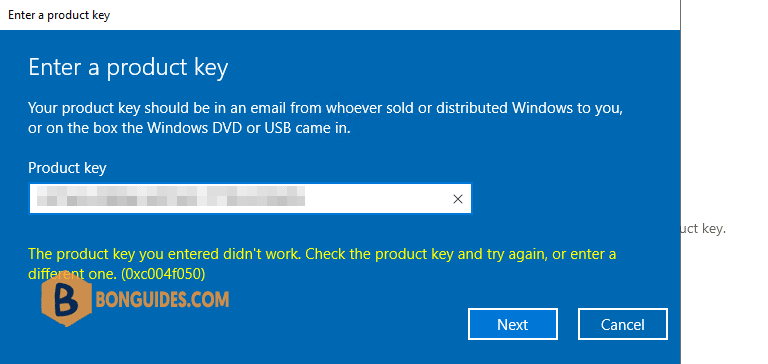Click the BONGUIDES.COM watermark text
The height and width of the screenshot is (364, 768).
(x=163, y=299)
